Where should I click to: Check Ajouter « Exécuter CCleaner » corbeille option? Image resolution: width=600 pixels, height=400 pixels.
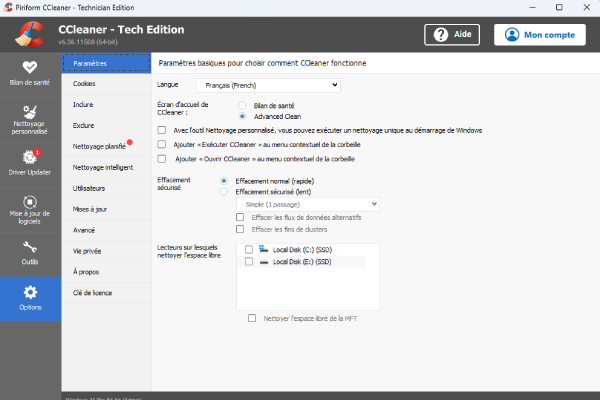tap(162, 144)
